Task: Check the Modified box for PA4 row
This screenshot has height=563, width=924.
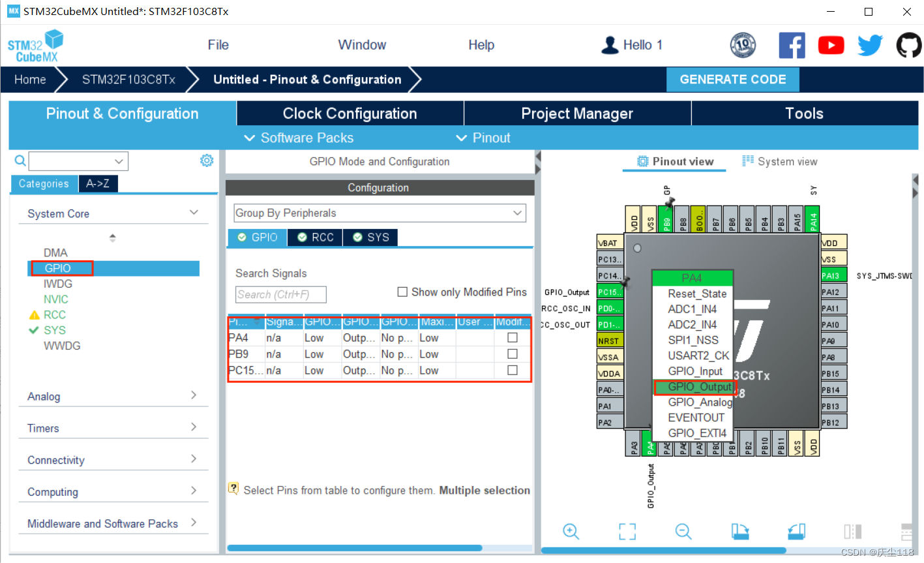Action: coord(513,337)
